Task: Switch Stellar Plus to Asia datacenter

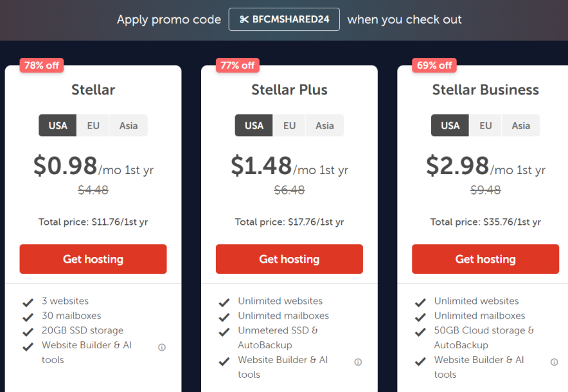Action: [x=324, y=125]
